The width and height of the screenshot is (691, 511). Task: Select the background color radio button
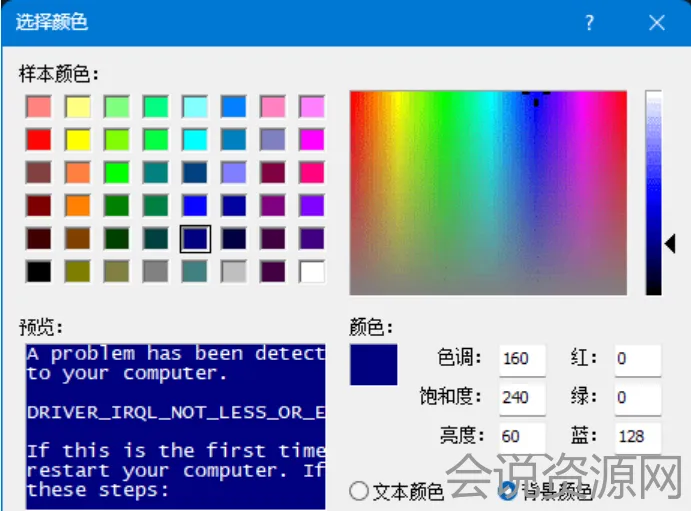pyautogui.click(x=507, y=491)
